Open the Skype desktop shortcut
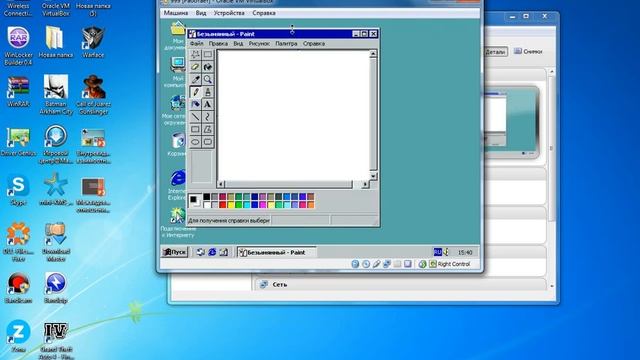 coord(18,190)
